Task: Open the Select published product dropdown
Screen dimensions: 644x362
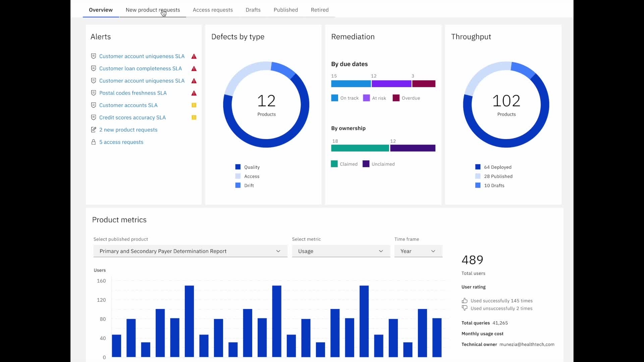Action: pos(190,251)
